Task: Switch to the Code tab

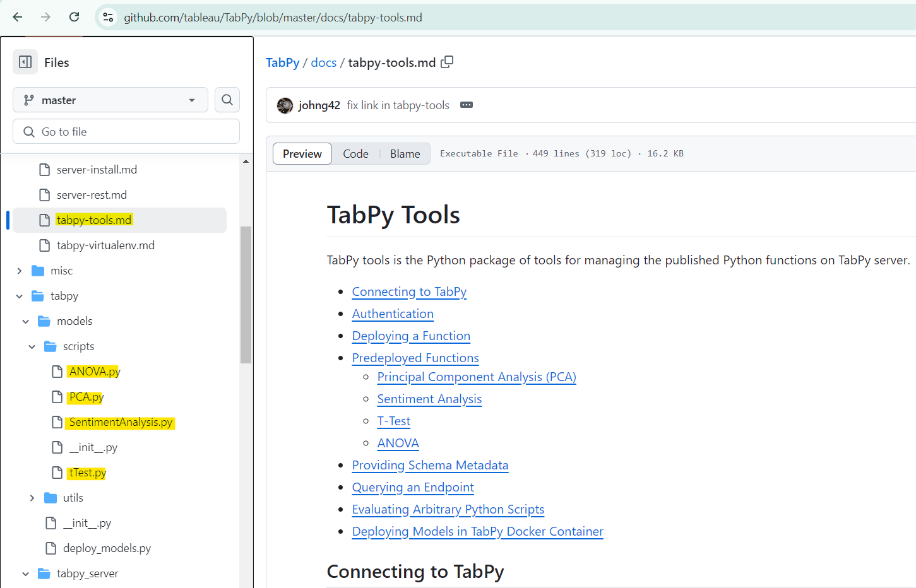Action: [x=355, y=153]
